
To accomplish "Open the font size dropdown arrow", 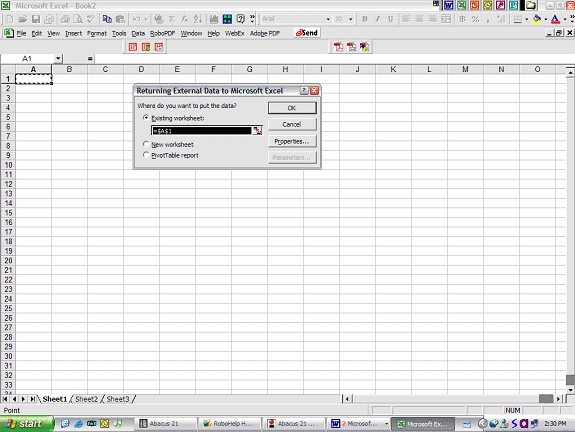I will coord(351,19).
